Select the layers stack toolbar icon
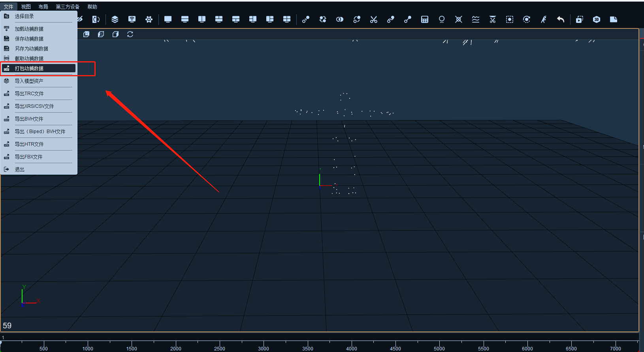Viewport: 644px width, 352px height. (115, 19)
